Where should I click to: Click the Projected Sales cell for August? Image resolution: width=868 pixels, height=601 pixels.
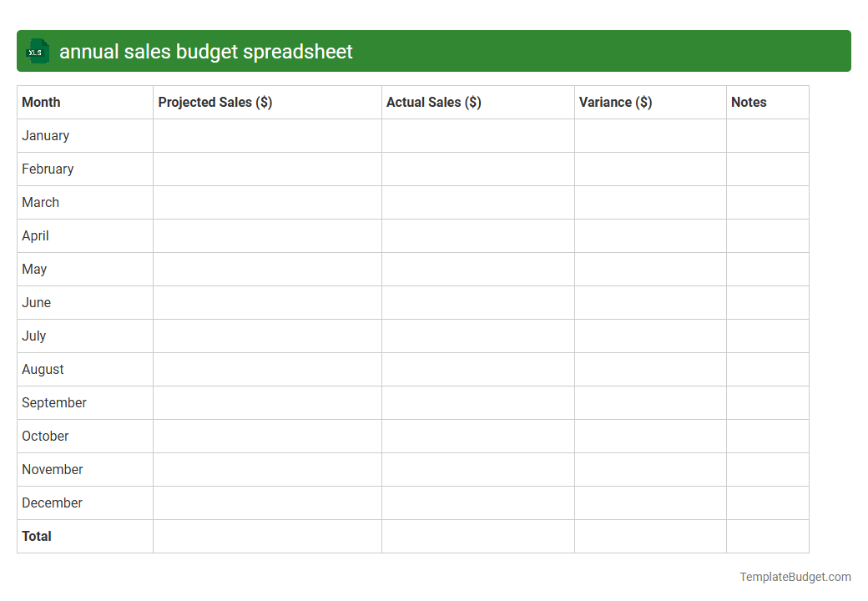[267, 369]
